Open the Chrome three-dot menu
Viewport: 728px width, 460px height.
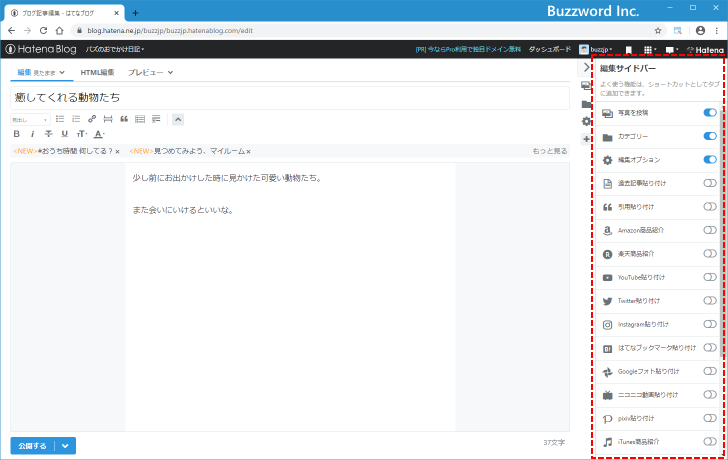point(717,31)
